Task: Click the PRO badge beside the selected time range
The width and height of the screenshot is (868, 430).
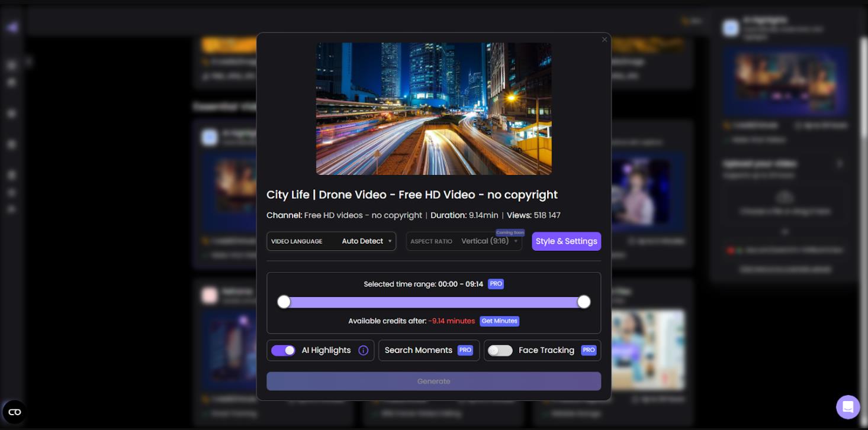Action: coord(496,284)
